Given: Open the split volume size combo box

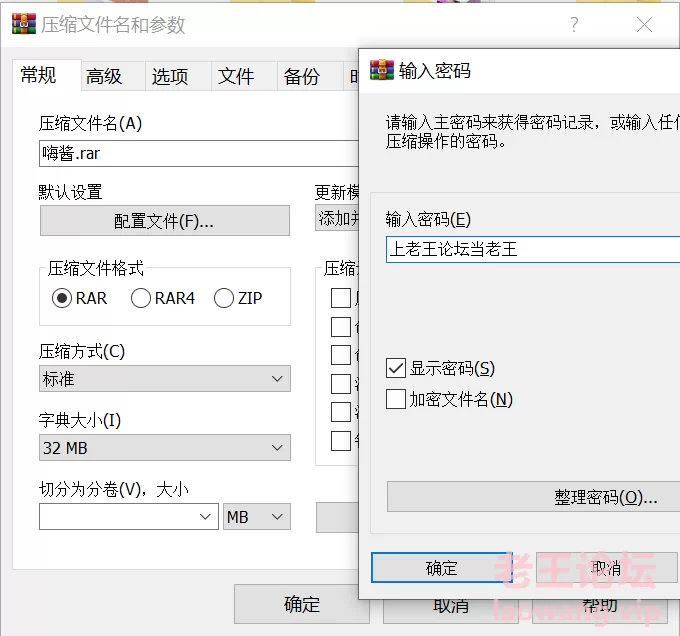Looking at the screenshot, I should point(129,516).
